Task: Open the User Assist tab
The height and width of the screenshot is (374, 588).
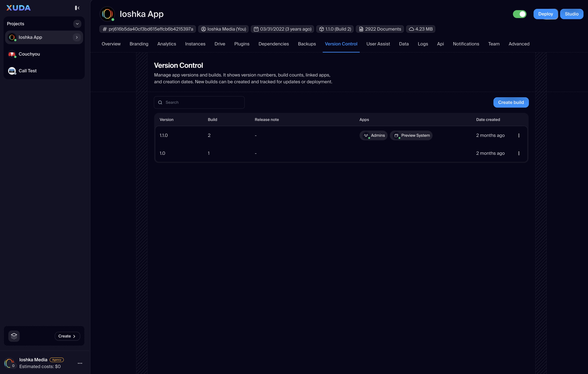Action: [x=378, y=44]
